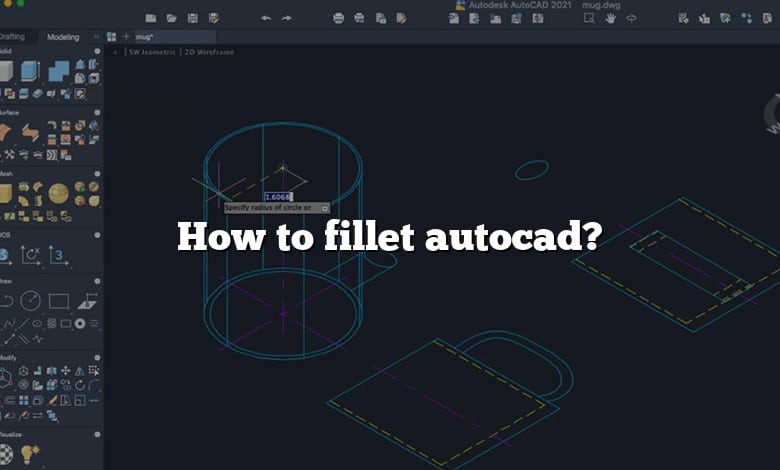Click the New drawing icon in toolbar
This screenshot has width=780, height=470.
tap(151, 18)
